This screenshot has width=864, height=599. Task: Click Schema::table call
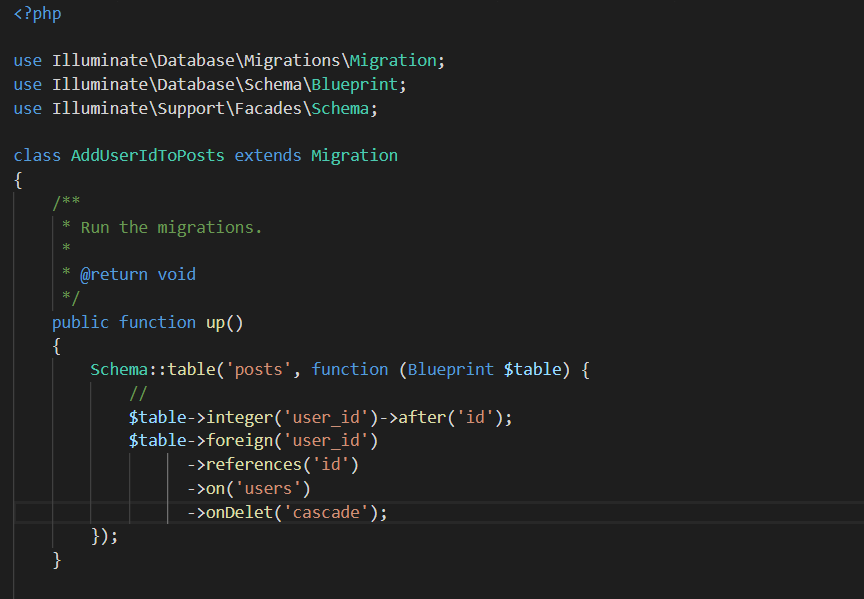click(153, 370)
